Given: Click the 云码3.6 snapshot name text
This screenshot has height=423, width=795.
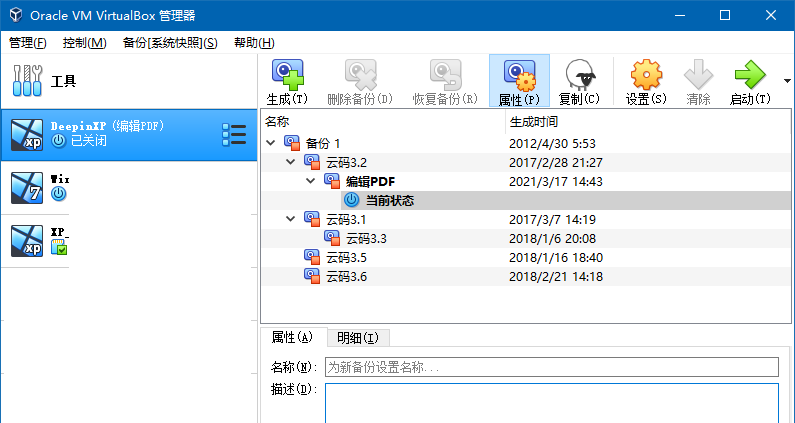Looking at the screenshot, I should point(346,276).
